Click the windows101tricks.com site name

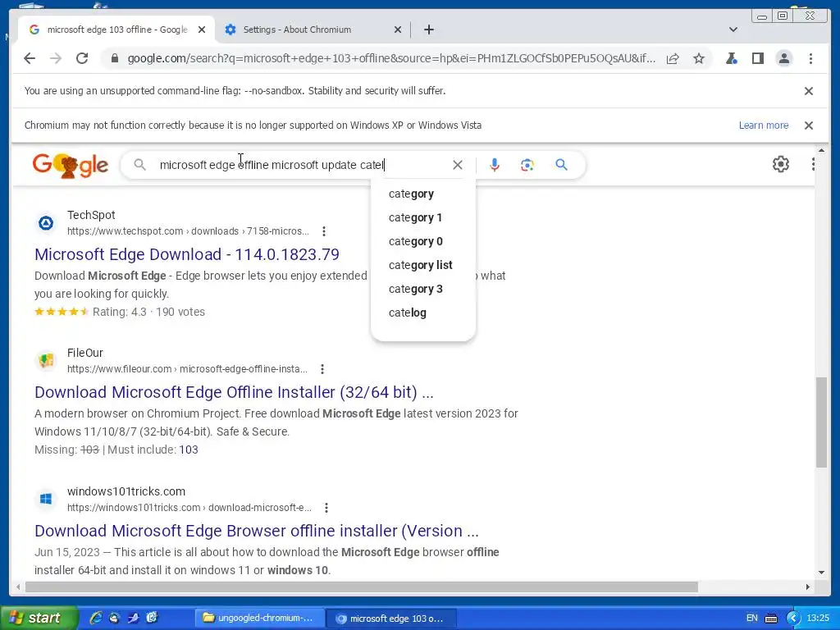pos(126,492)
